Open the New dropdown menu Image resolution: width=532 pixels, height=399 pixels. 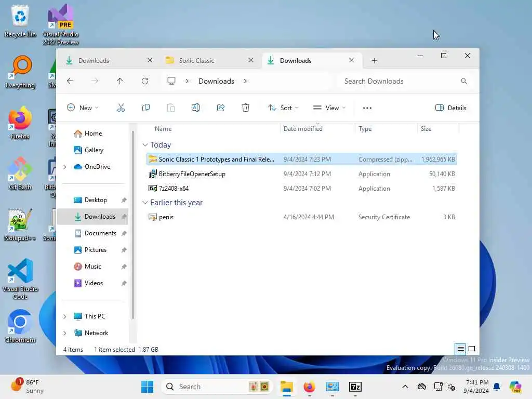click(x=83, y=108)
